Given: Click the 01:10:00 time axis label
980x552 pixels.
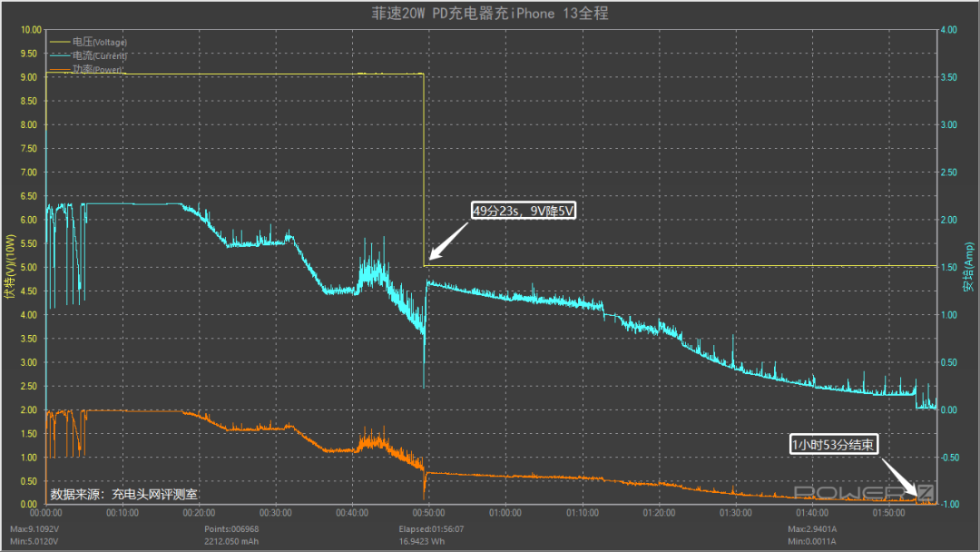Looking at the screenshot, I should (583, 513).
